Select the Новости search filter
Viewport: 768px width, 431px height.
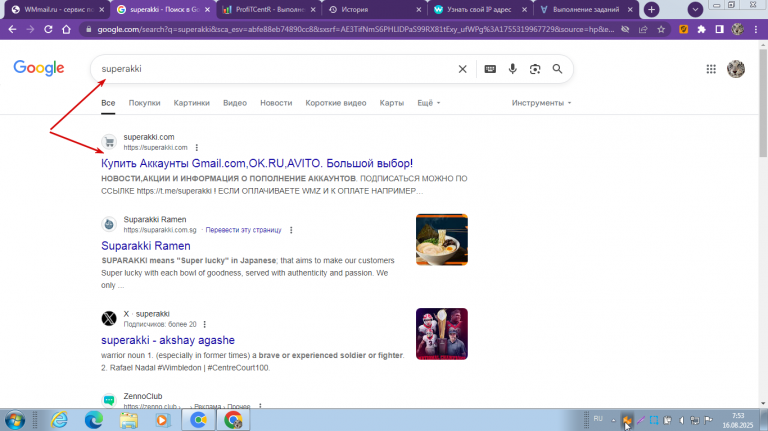click(x=276, y=103)
